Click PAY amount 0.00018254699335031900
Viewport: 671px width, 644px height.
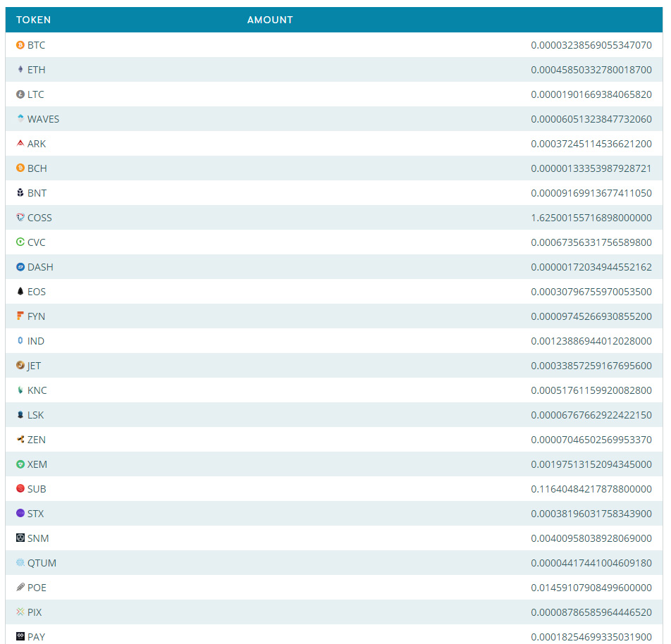tap(591, 637)
